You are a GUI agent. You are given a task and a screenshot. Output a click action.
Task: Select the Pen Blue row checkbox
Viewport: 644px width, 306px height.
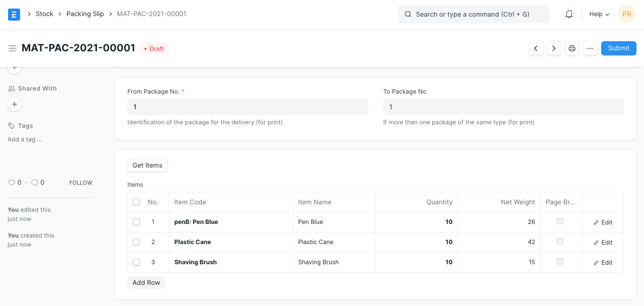[x=136, y=222]
